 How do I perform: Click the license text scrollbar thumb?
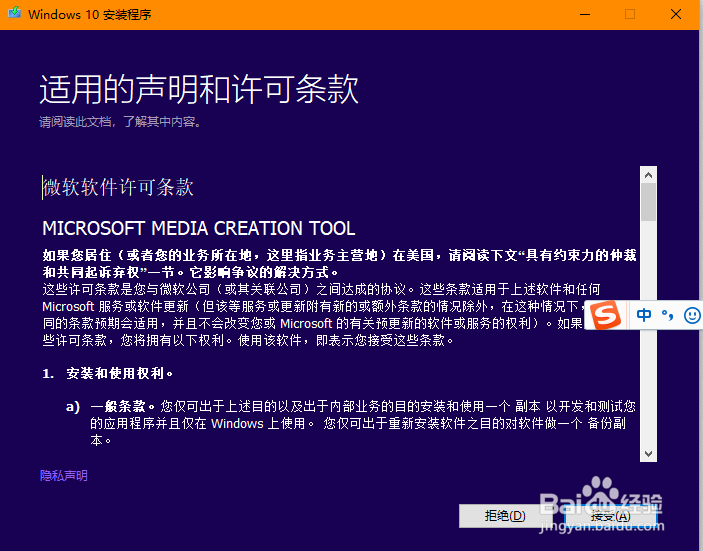pos(648,202)
